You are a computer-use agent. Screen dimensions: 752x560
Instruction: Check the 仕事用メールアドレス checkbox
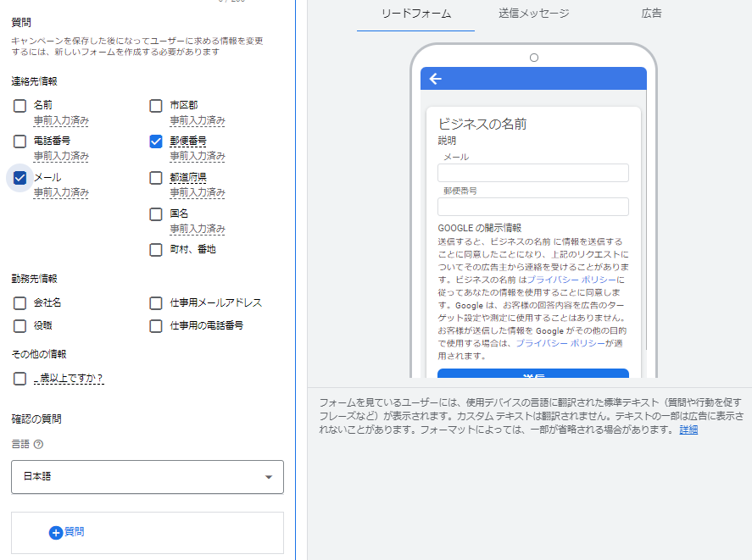coord(156,303)
